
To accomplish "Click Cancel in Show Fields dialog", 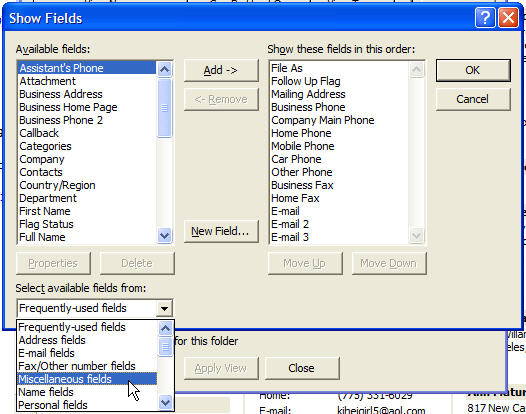I will 473,99.
